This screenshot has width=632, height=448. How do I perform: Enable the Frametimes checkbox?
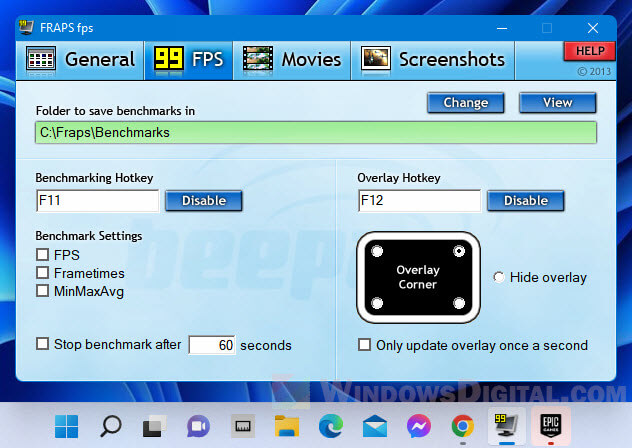pos(43,273)
